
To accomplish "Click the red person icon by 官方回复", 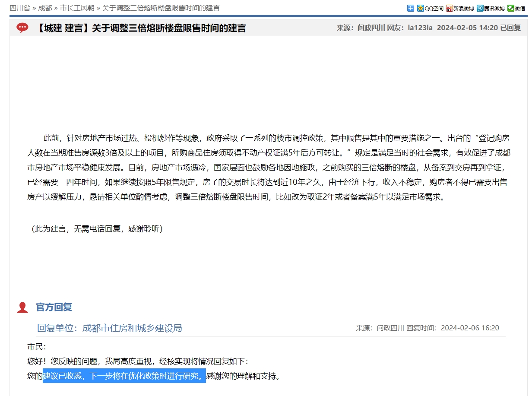I will [22, 307].
